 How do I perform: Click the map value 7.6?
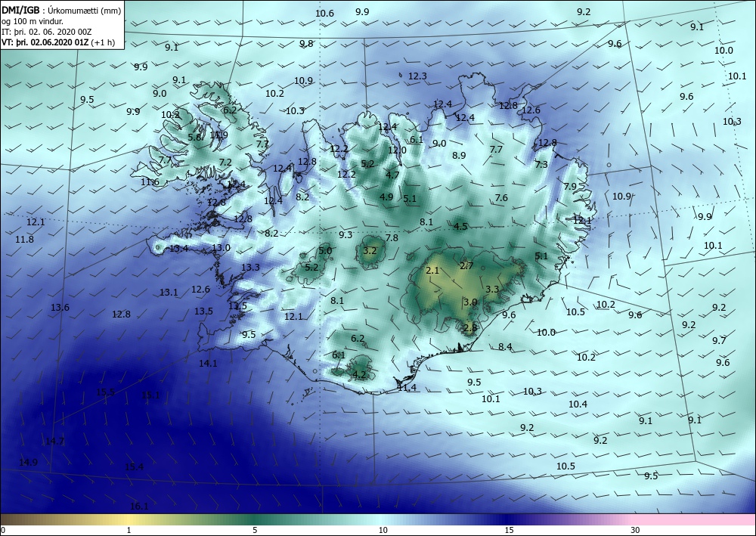501,197
